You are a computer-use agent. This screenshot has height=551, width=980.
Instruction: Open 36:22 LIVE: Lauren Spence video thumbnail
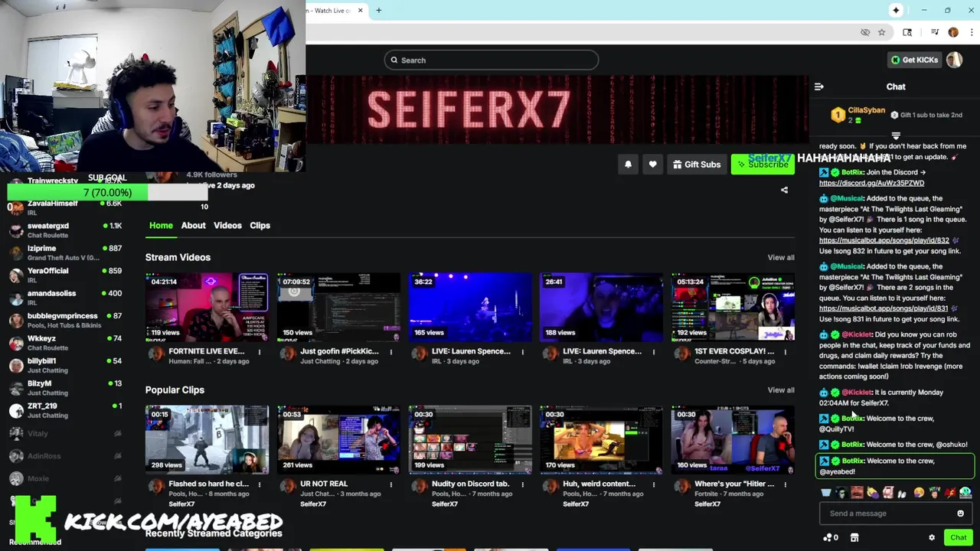click(x=469, y=307)
